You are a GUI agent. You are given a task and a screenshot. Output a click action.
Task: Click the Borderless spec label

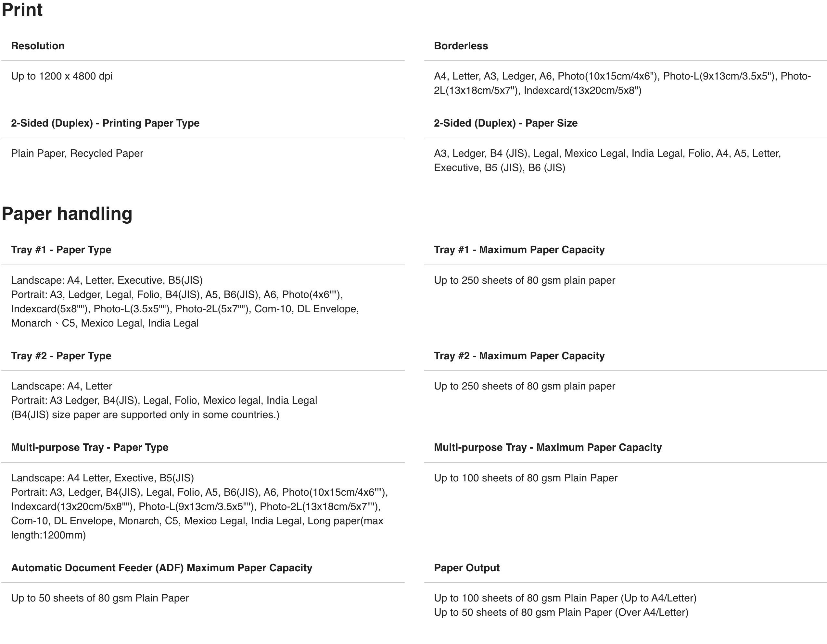click(461, 46)
